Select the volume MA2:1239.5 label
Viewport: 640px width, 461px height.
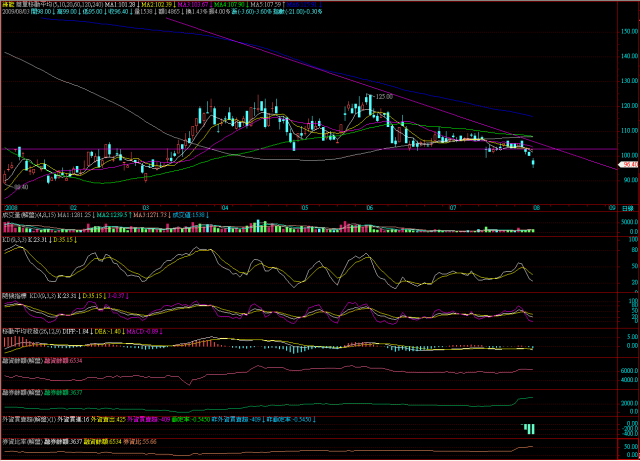112,215
